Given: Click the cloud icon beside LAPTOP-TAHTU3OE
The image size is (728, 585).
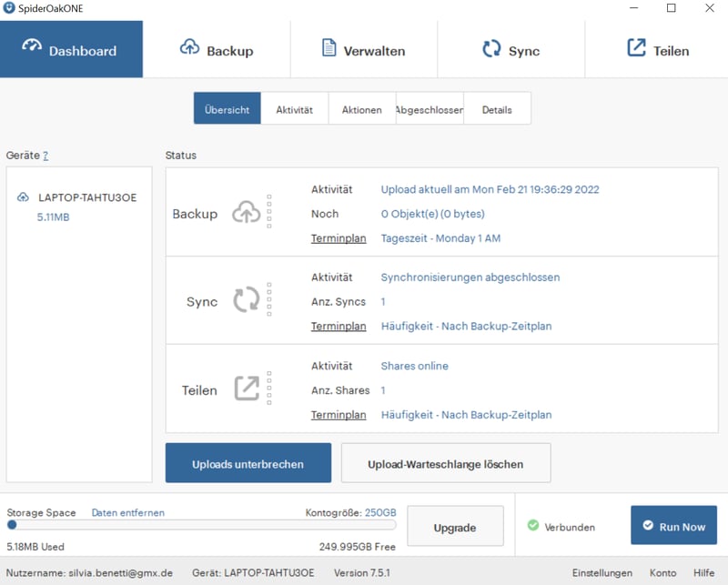Looking at the screenshot, I should [x=24, y=197].
